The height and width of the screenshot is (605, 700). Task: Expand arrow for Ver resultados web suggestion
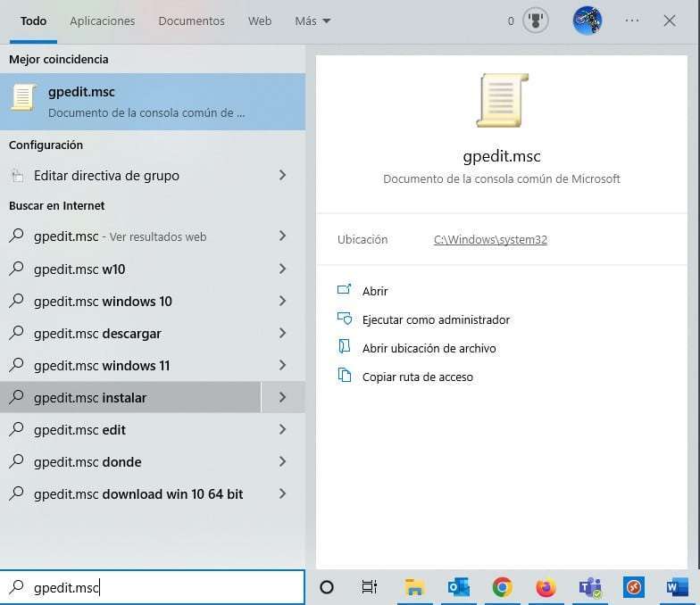(x=282, y=236)
